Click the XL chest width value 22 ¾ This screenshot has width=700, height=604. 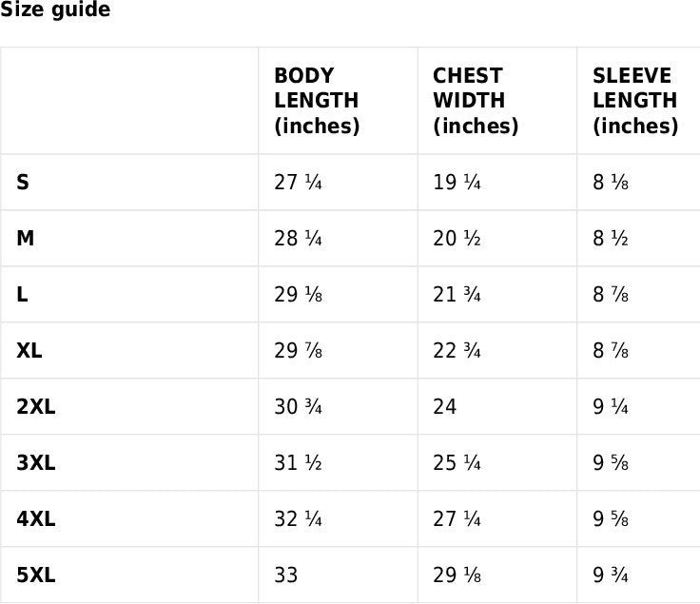pyautogui.click(x=457, y=351)
